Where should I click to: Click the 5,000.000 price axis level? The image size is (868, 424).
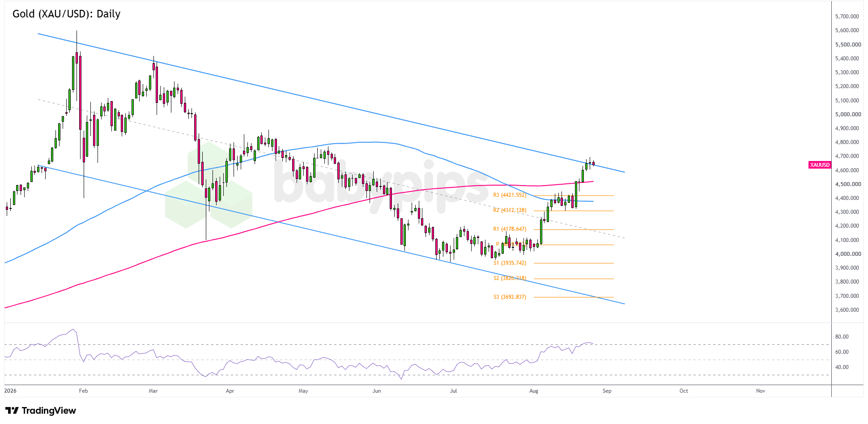click(848, 114)
